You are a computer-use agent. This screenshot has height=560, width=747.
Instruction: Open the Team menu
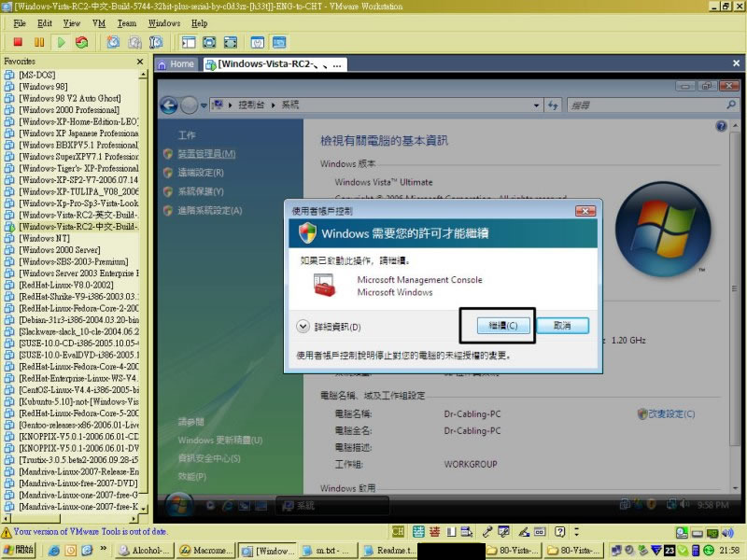click(x=127, y=22)
